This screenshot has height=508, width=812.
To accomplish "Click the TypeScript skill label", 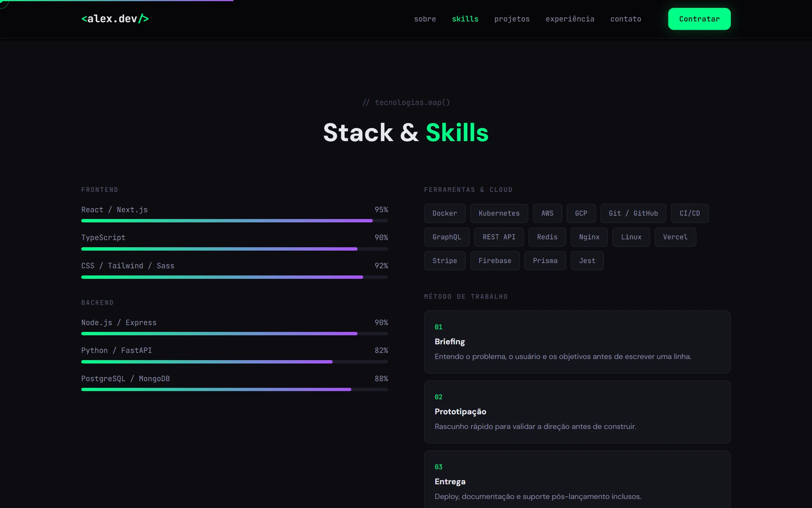I will (x=103, y=237).
